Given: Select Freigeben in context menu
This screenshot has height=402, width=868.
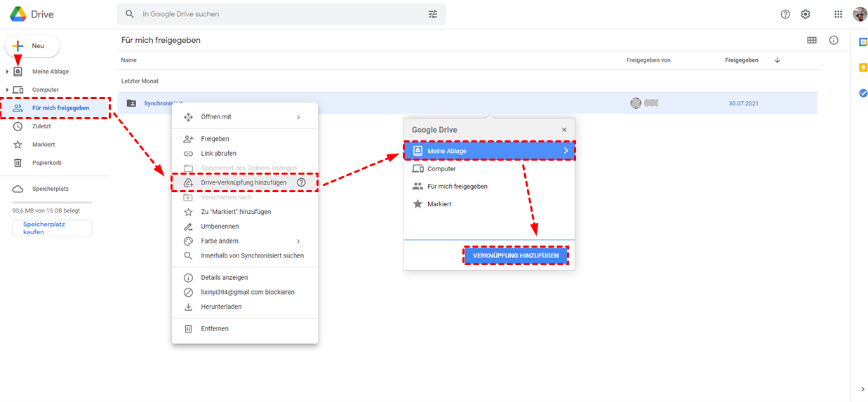Looking at the screenshot, I should tap(245, 139).
